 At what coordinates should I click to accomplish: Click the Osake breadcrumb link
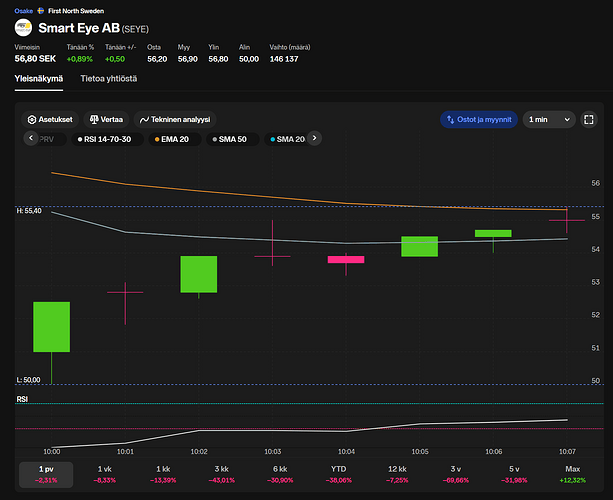click(x=23, y=11)
